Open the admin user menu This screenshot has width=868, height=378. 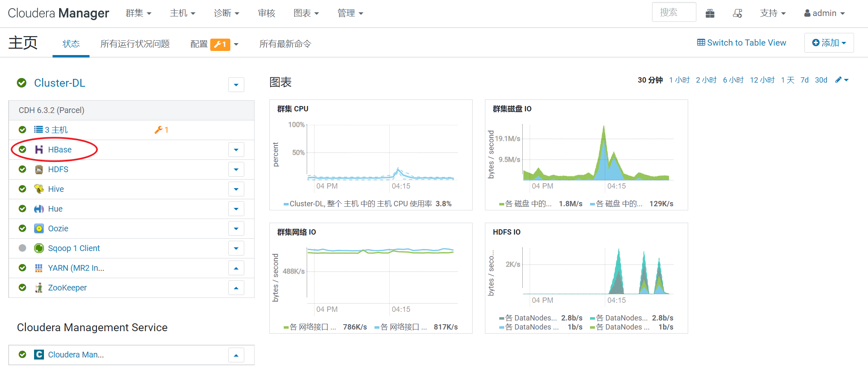(x=824, y=13)
